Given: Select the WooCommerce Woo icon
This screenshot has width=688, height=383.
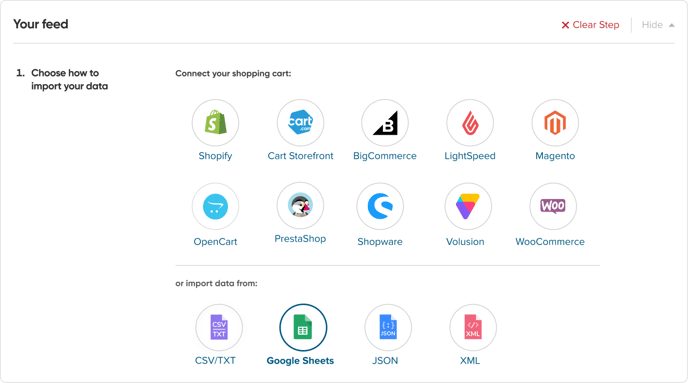Looking at the screenshot, I should pos(553,206).
